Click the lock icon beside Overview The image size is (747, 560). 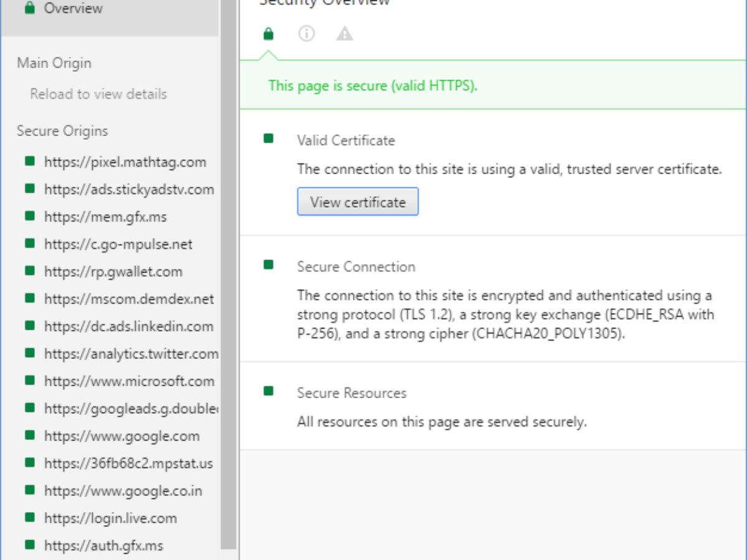pyautogui.click(x=29, y=9)
